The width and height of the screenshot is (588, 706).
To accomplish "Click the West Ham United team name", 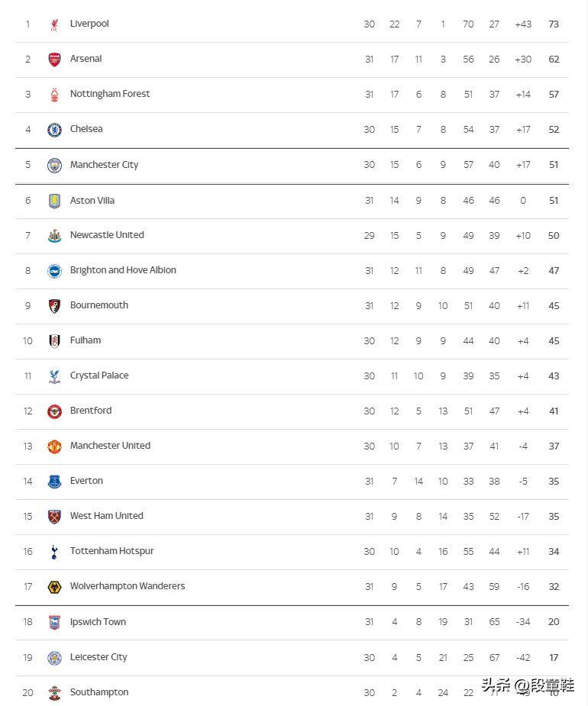I will coord(106,516).
